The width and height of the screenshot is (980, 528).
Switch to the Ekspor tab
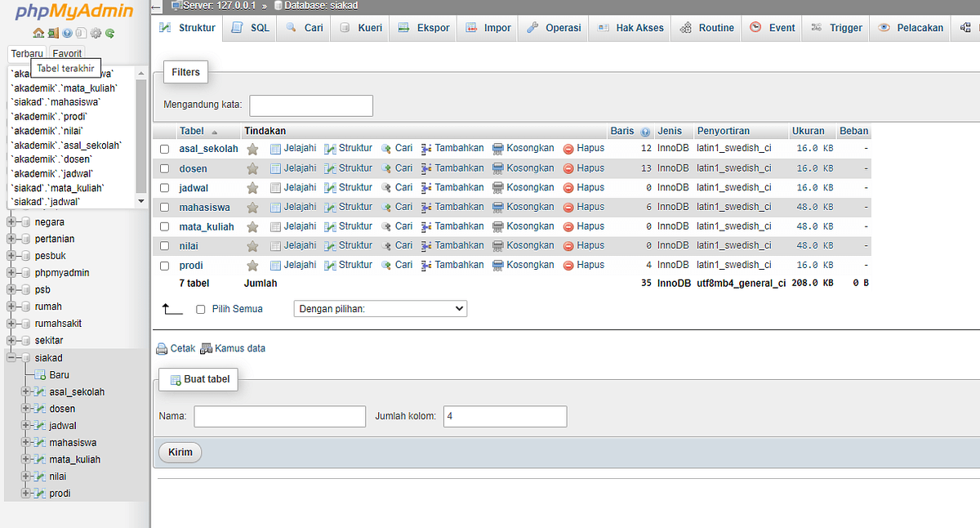click(x=422, y=27)
